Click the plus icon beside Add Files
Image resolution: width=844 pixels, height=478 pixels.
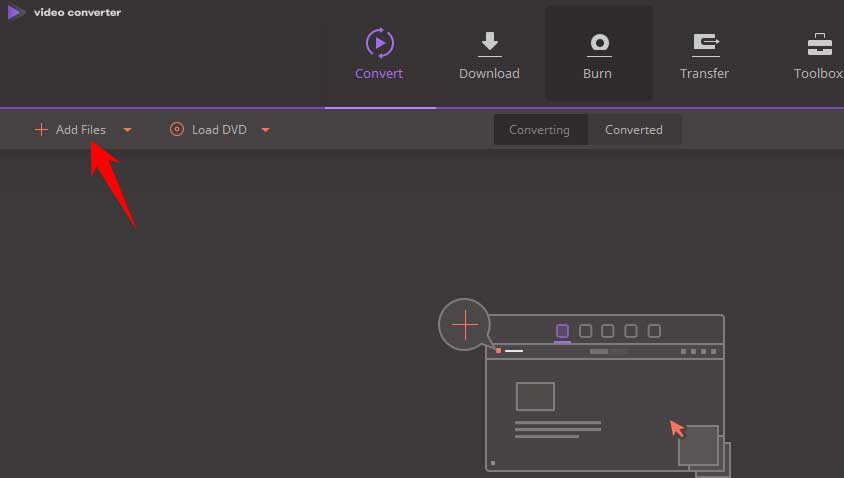(41, 130)
